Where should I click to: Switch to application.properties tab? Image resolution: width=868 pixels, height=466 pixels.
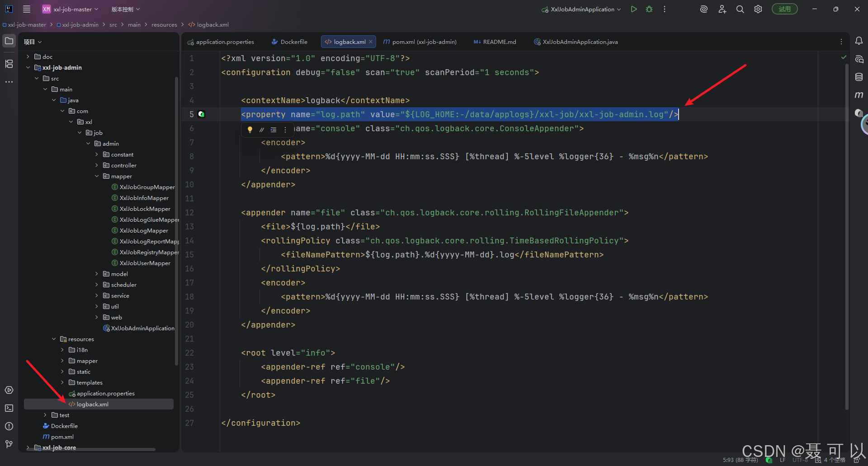click(221, 42)
